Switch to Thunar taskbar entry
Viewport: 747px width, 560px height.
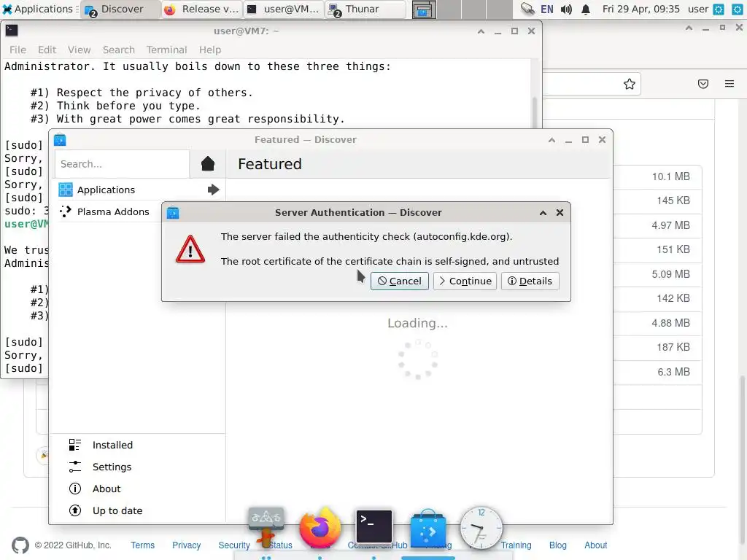coord(365,9)
